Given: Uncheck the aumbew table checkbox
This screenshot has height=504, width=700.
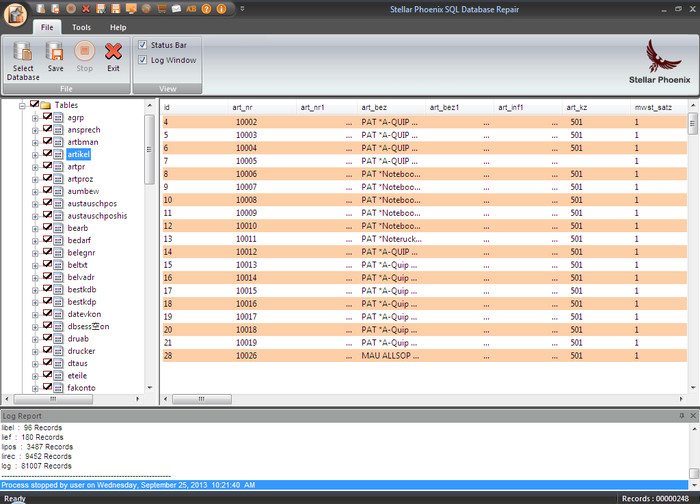Looking at the screenshot, I should pos(47,190).
